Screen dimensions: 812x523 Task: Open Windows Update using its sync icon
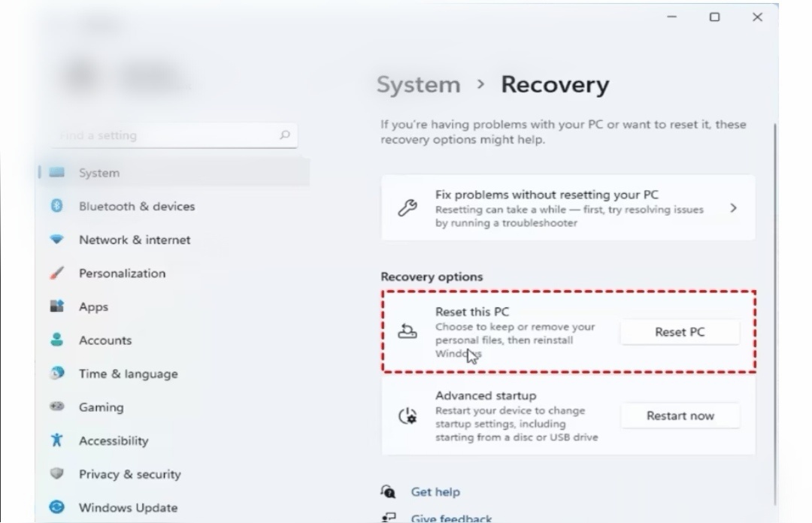[57, 507]
